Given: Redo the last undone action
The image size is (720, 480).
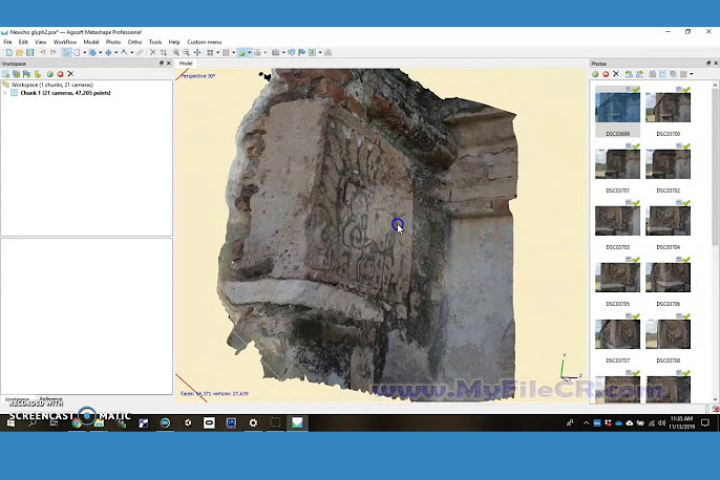Looking at the screenshot, I should tap(53, 53).
